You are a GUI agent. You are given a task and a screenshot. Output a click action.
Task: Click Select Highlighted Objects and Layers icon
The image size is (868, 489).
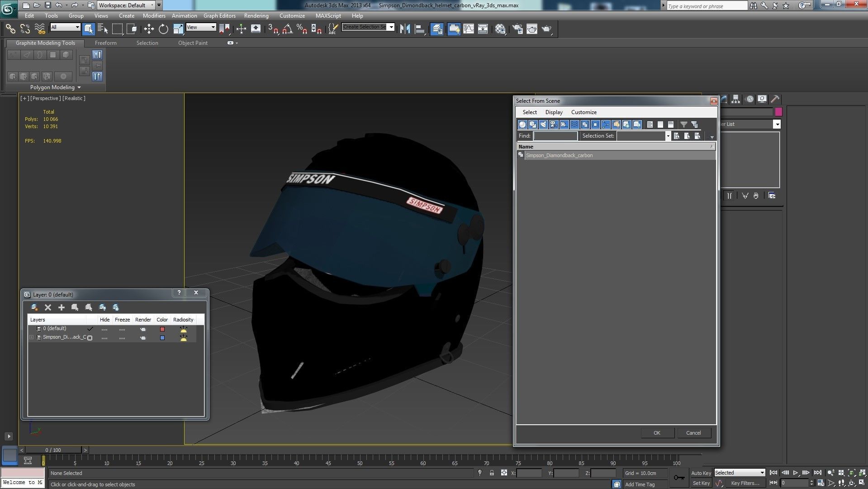tap(75, 307)
